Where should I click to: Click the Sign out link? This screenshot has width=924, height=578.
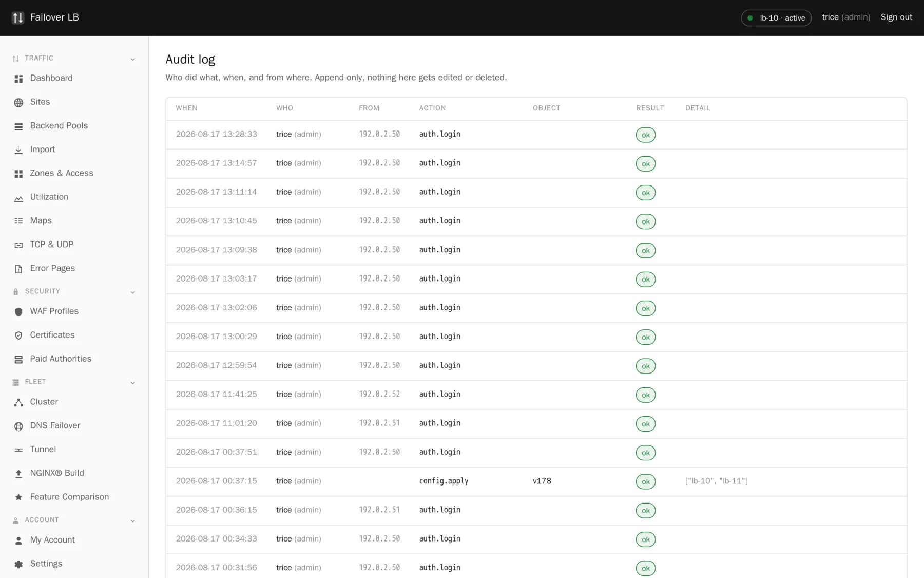(896, 17)
